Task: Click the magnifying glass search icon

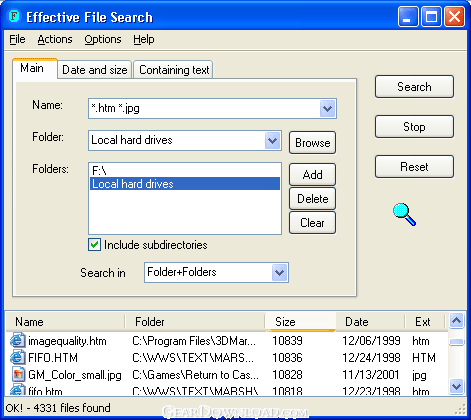Action: point(404,214)
